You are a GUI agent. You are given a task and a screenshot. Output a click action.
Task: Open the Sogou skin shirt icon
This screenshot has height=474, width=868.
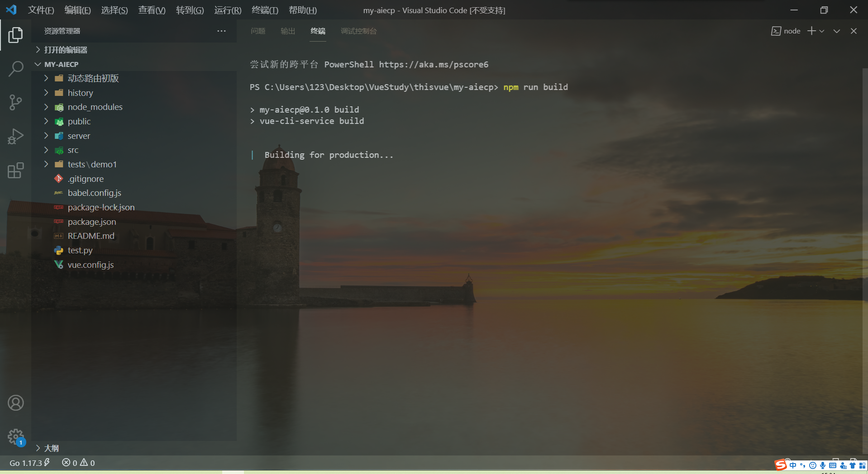(x=853, y=465)
